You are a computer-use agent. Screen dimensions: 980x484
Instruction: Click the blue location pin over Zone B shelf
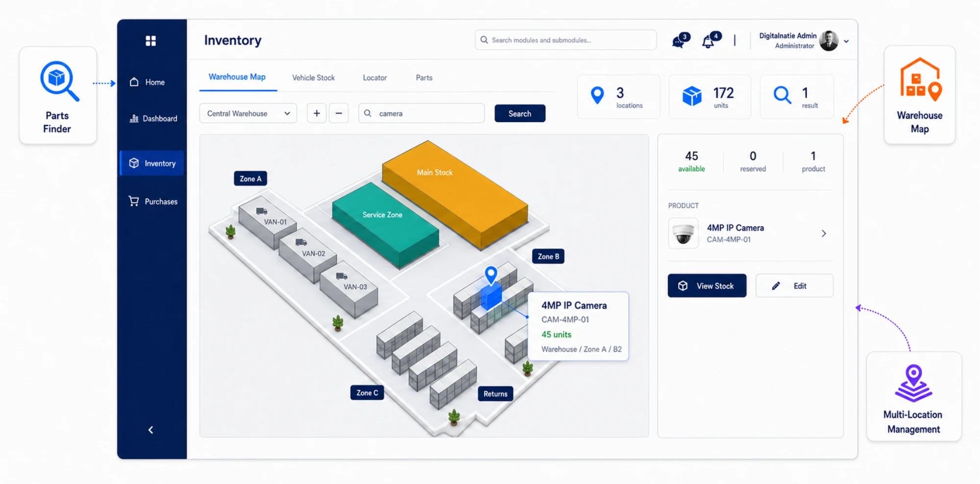(491, 275)
